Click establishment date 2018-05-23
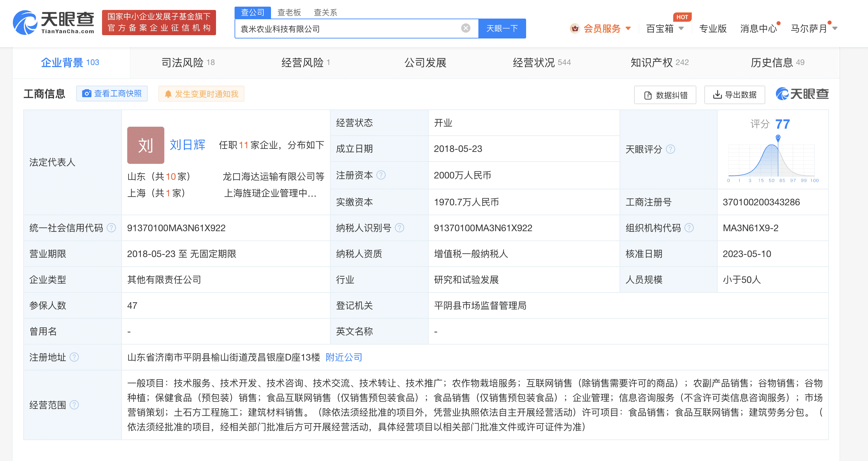 pos(458,149)
